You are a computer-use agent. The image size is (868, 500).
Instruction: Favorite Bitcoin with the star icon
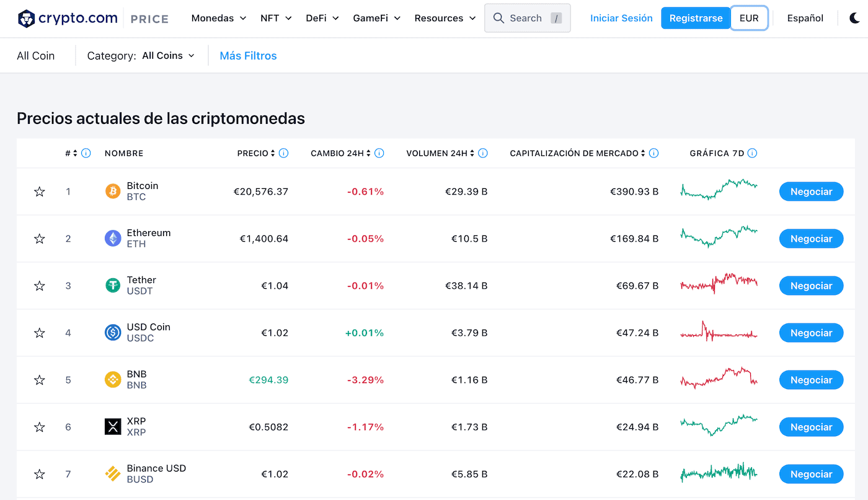(40, 191)
